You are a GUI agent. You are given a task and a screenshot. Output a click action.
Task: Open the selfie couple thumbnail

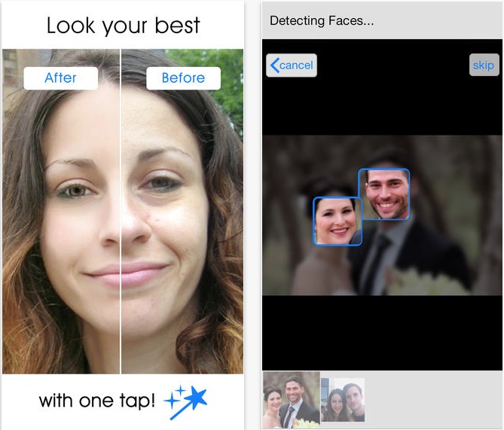point(343,400)
